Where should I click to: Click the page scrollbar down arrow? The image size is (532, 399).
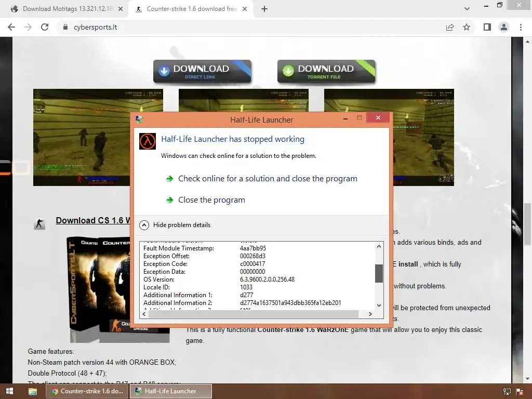[x=527, y=379]
